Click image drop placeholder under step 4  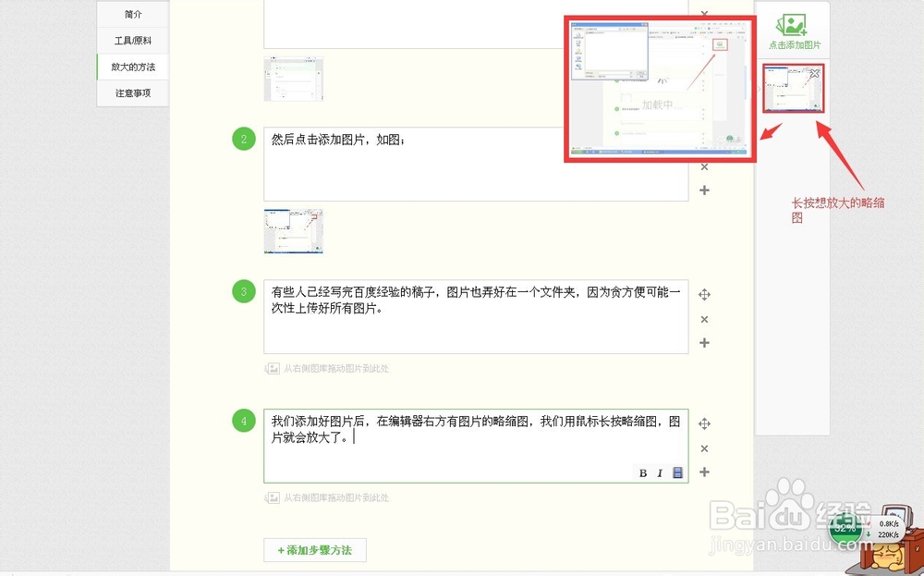(x=326, y=497)
